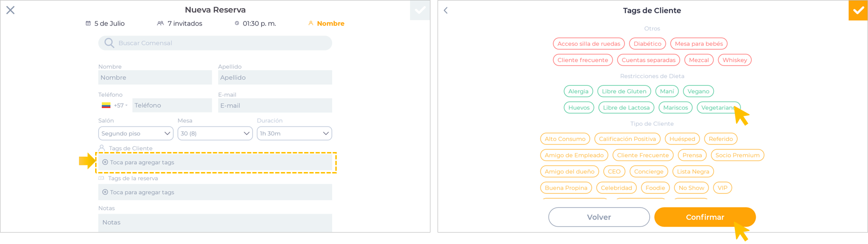Image resolution: width=868 pixels, height=244 pixels.
Task: Click the clock icon beside 01:30 p. m.
Action: [237, 23]
